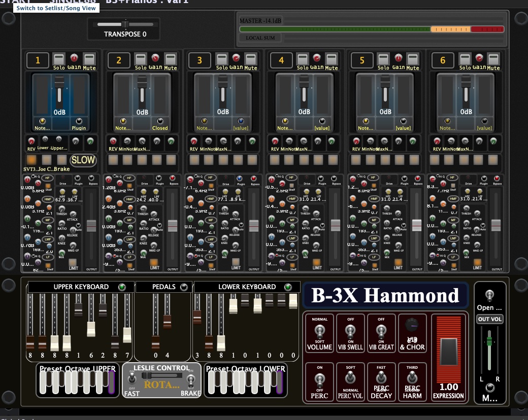The width and height of the screenshot is (528, 420).
Task: Click the lit orange pad on channel 1
Action: click(31, 160)
